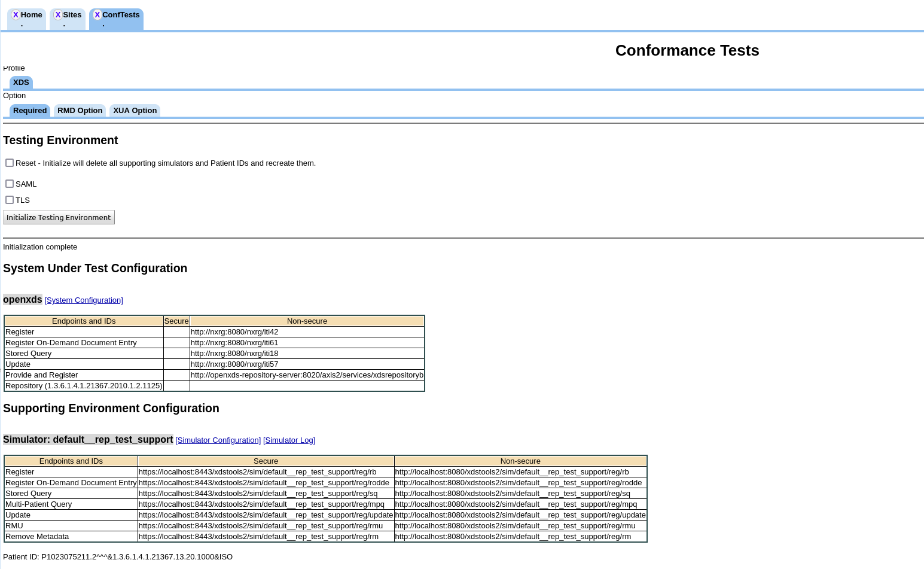Open the XUA Option tab
Screen dimensions: 924x569
pyautogui.click(x=135, y=111)
